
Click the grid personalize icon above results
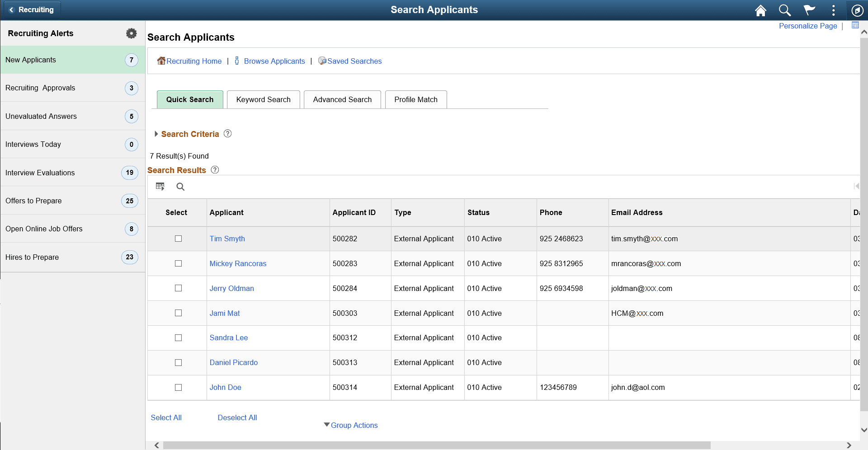pos(160,187)
